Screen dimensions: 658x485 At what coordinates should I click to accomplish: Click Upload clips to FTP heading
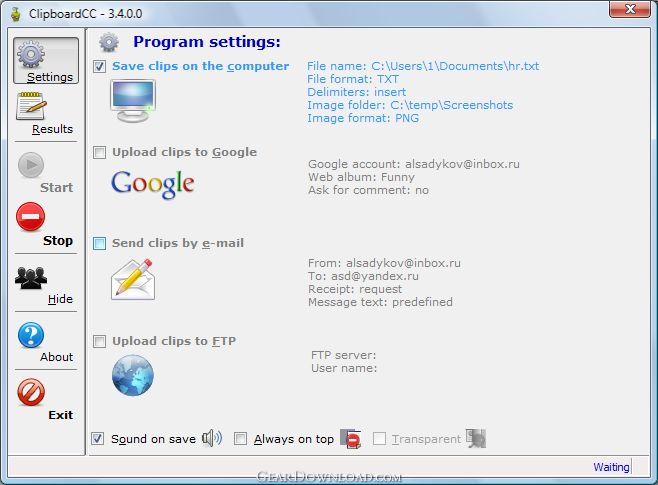point(174,342)
